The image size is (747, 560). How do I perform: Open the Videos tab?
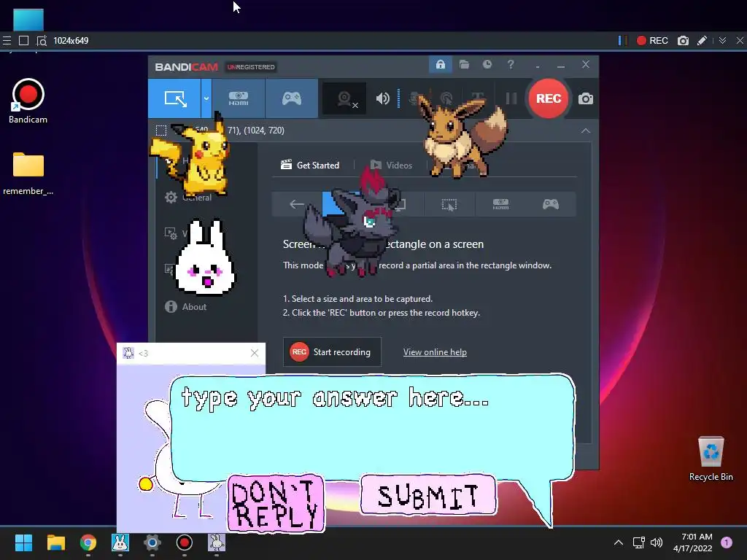(x=391, y=166)
